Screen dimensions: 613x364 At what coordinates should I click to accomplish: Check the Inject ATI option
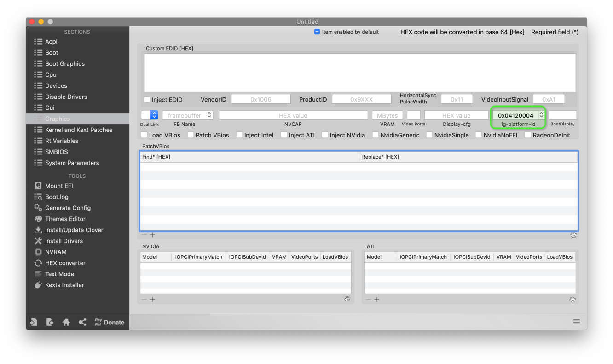pos(284,135)
